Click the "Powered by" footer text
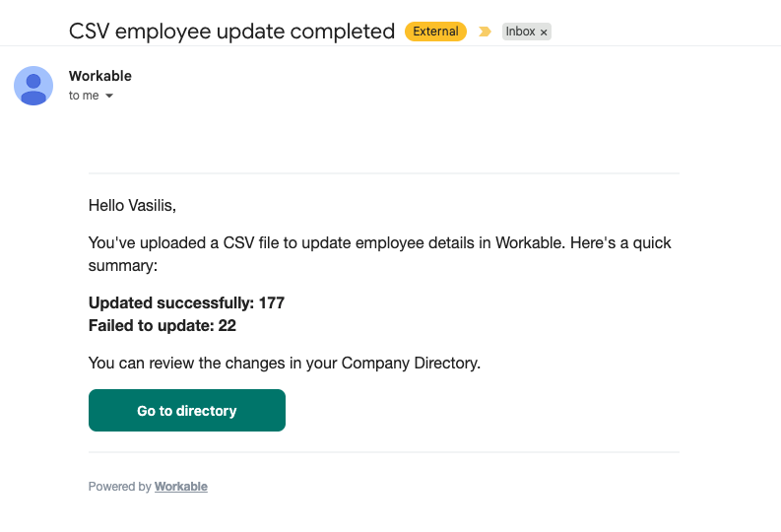Viewport: 781px width, 532px height. [119, 487]
